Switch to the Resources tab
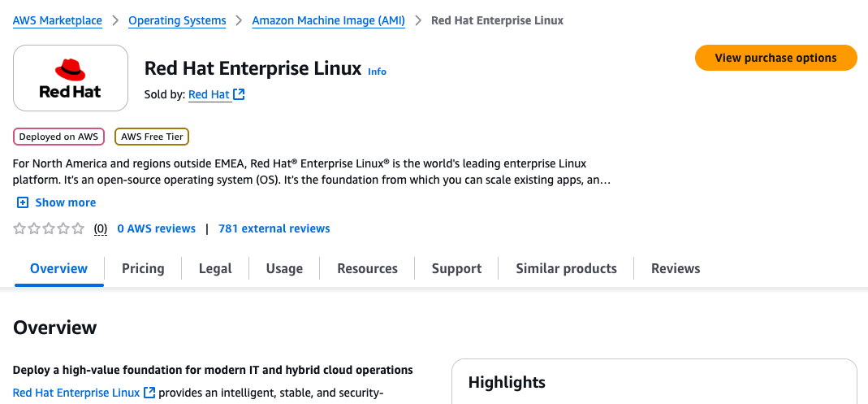This screenshot has height=404, width=868. pos(367,269)
